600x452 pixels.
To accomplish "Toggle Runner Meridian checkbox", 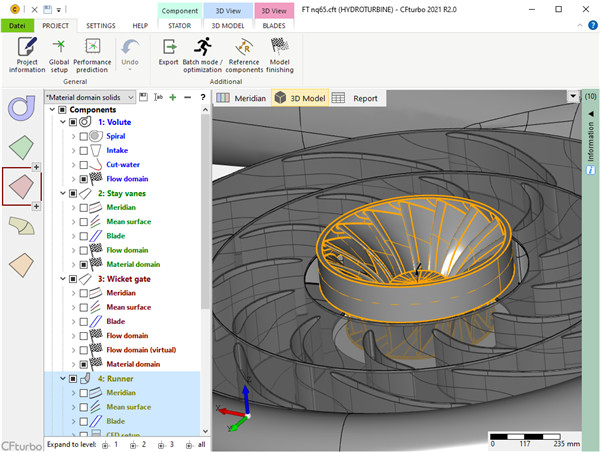I will (x=83, y=393).
